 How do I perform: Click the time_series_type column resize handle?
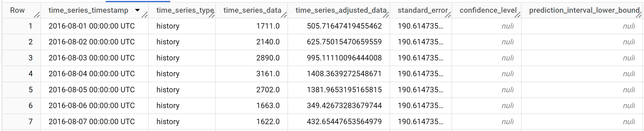pyautogui.click(x=212, y=15)
